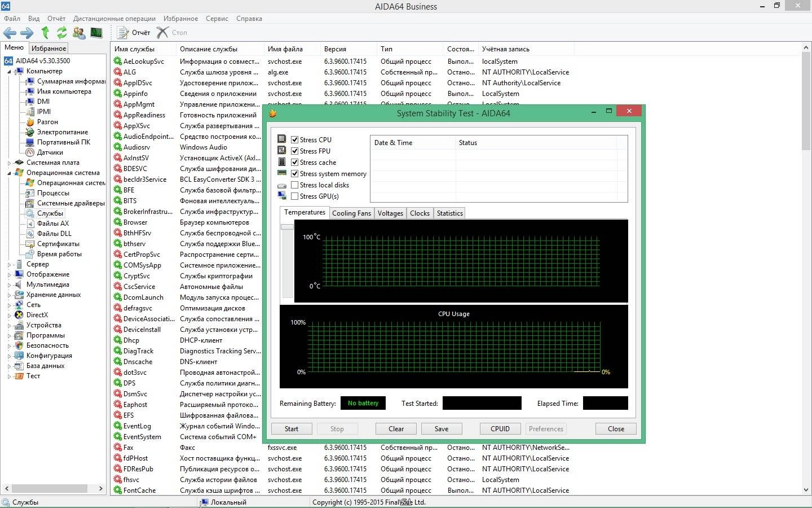Click the Stress system memory RAM icon
Viewport: 812px width, 508px height.
282,173
